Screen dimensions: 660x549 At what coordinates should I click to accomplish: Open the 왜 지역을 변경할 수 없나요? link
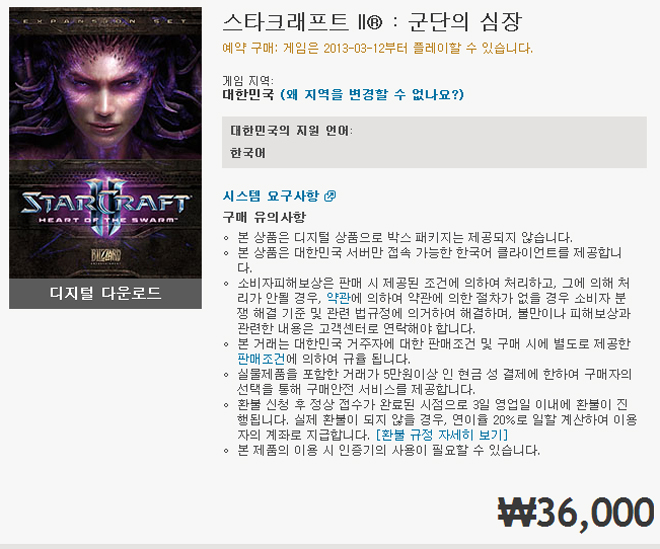pos(372,94)
